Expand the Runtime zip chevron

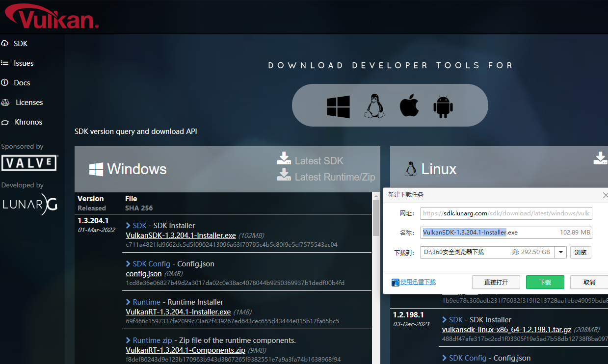click(129, 340)
